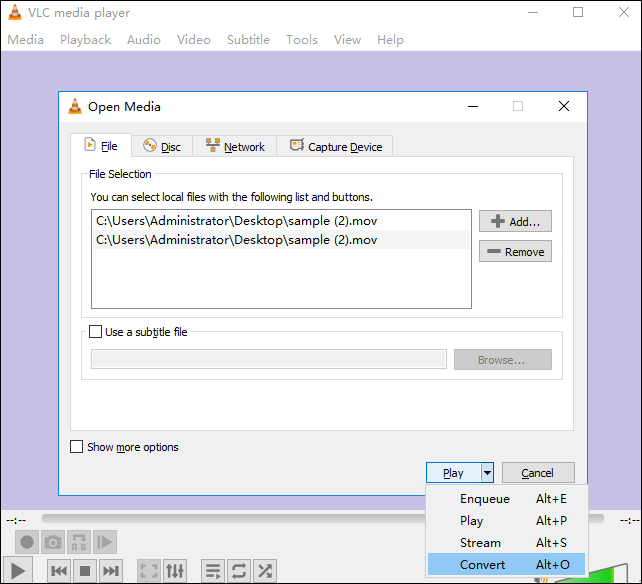Take a snapshot with camera icon
642x584 pixels.
pos(53,542)
